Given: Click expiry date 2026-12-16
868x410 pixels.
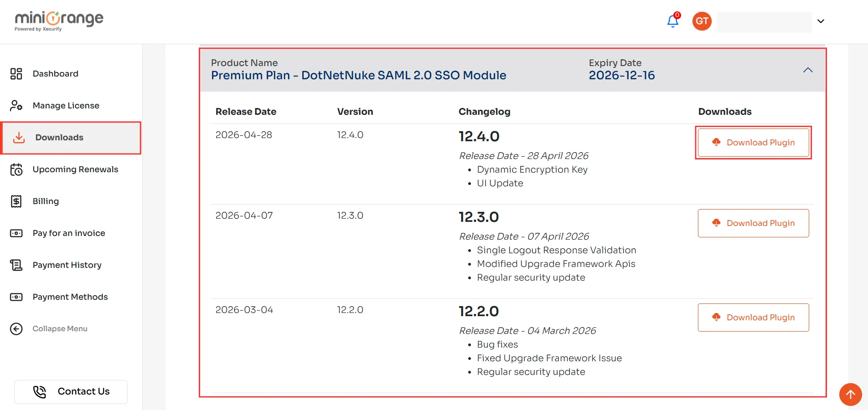Looking at the screenshot, I should 622,75.
